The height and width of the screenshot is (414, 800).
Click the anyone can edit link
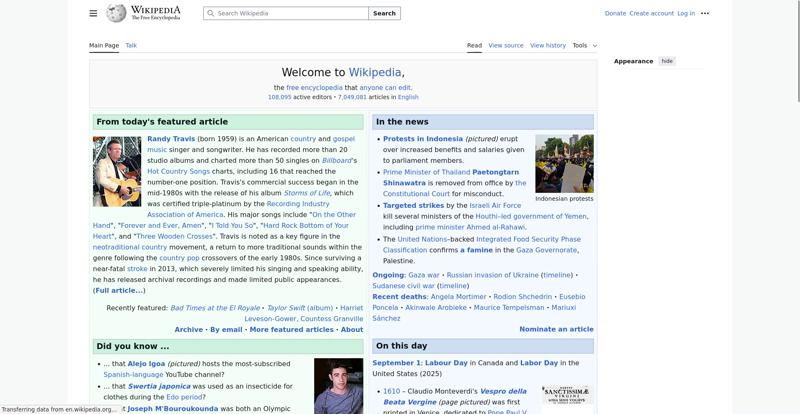(x=385, y=87)
